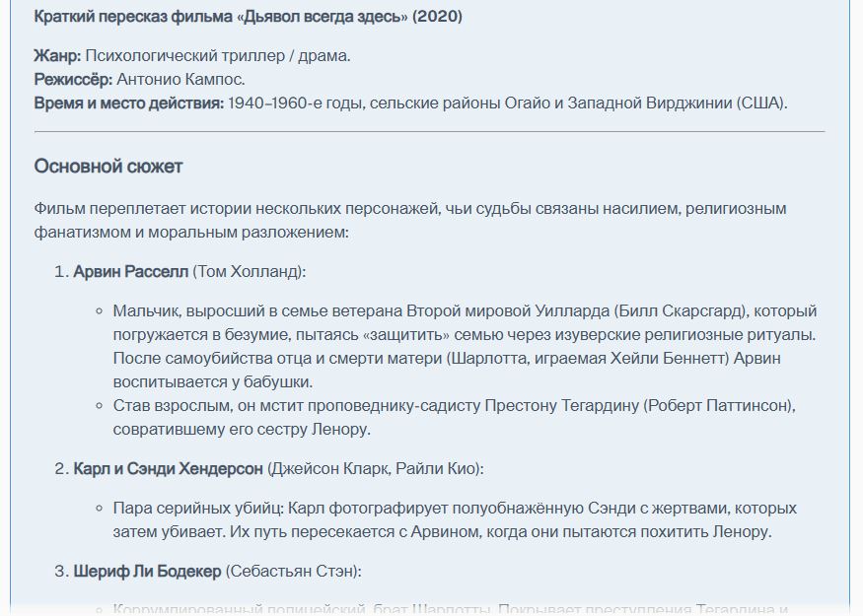Click the bullet starting with Став взрослым
This screenshot has width=863, height=616.
tap(454, 418)
